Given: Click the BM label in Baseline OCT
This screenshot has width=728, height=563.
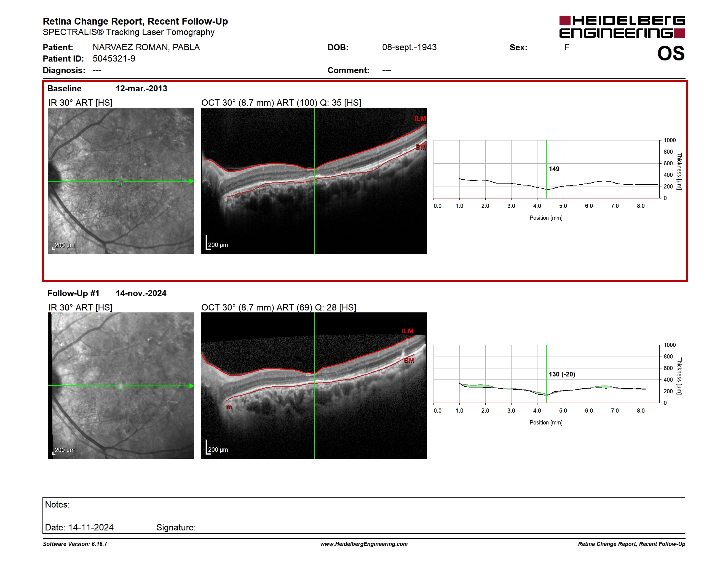Looking at the screenshot, I should tap(421, 147).
